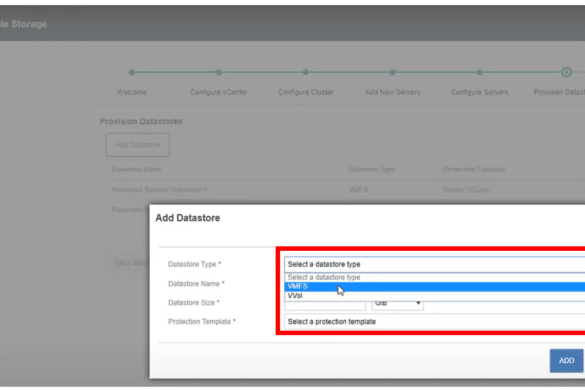Go to Add New Servers step marker
Viewport: 585px width, 390px height.
(x=392, y=72)
